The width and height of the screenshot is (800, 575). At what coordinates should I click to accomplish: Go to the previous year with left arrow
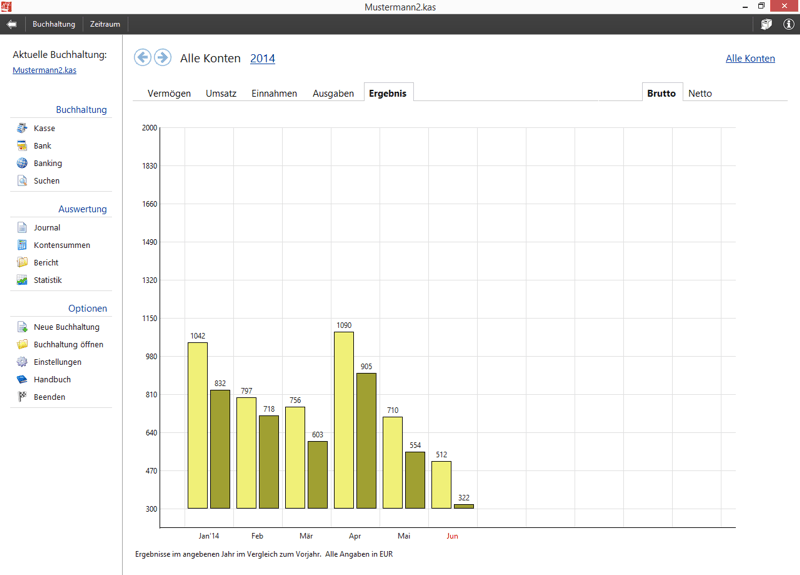click(x=143, y=57)
